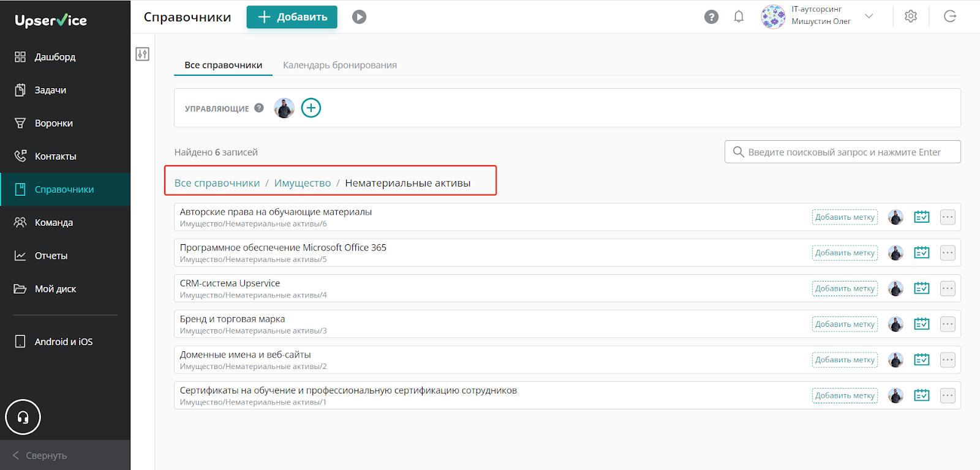
Task: Open Бренд и торговая марка entry
Action: click(232, 319)
